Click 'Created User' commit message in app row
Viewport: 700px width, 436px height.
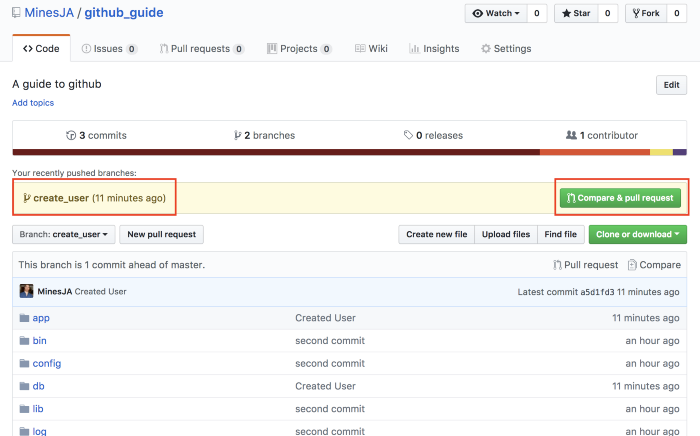point(325,318)
